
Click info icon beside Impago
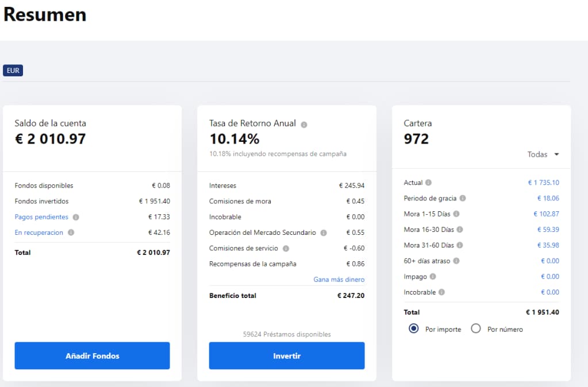coord(433,276)
